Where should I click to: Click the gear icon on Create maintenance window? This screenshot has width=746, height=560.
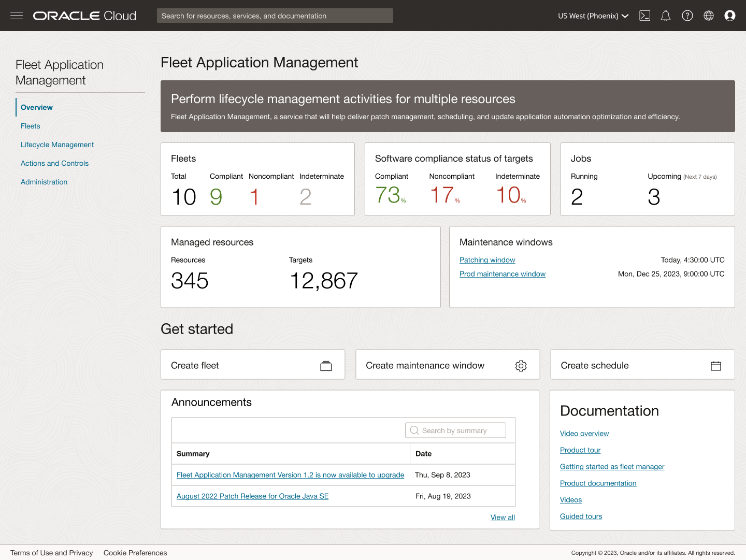point(521,366)
